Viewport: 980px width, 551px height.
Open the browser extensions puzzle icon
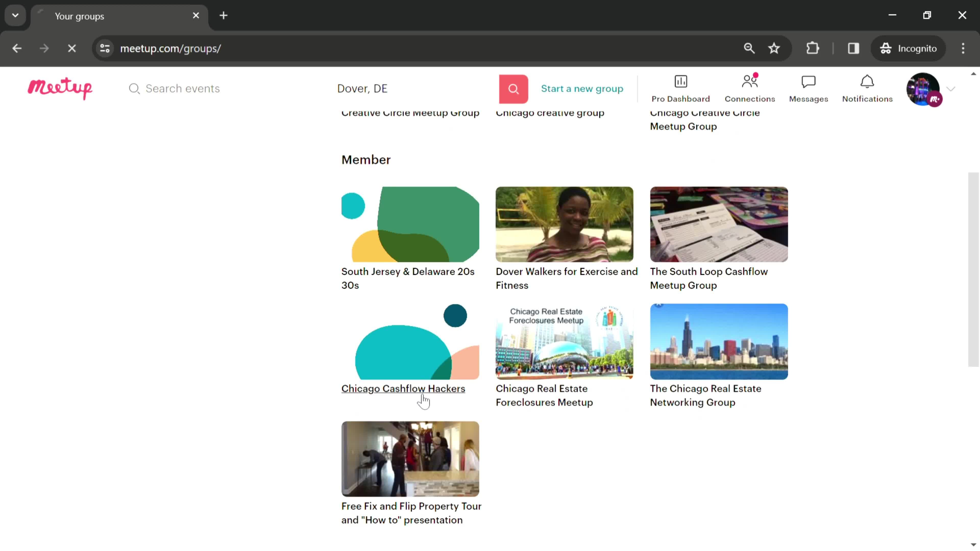tap(812, 48)
